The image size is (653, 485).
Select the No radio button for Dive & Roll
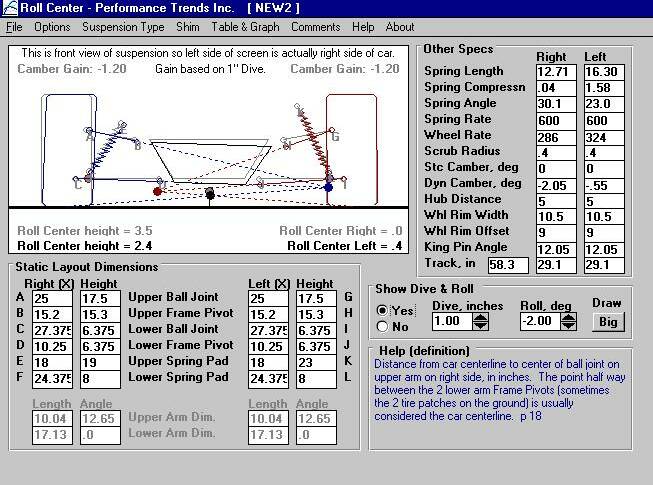click(382, 326)
